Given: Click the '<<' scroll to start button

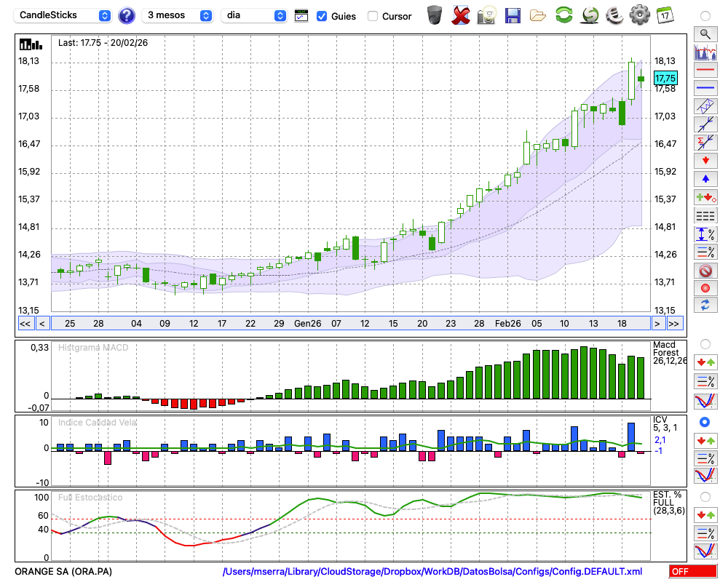Looking at the screenshot, I should (25, 323).
